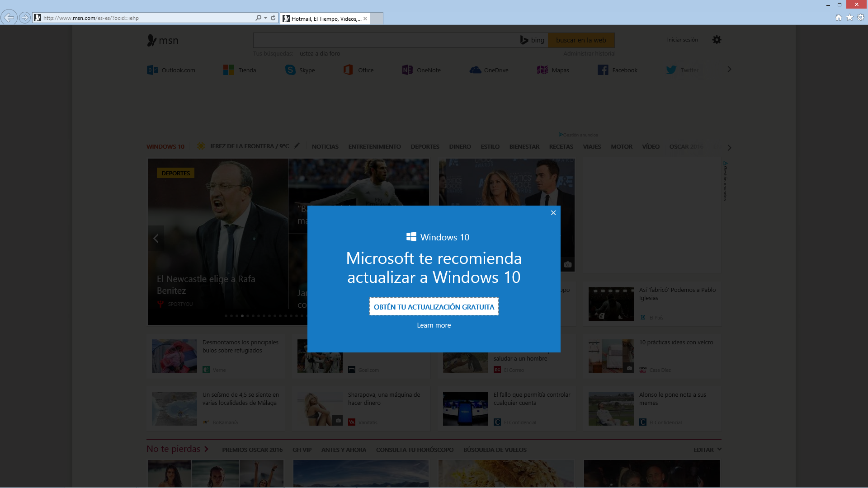
Task: Open PREMIOS OSCAR 2016 tab
Action: pyautogui.click(x=252, y=450)
